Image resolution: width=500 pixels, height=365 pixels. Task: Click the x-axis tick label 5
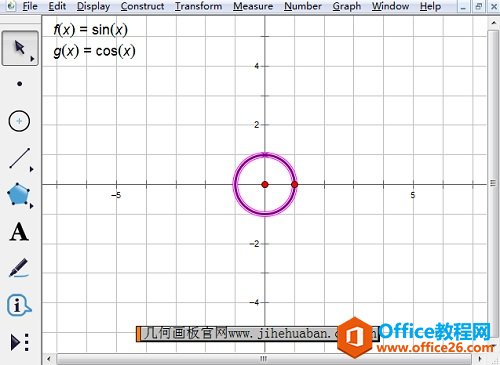413,195
